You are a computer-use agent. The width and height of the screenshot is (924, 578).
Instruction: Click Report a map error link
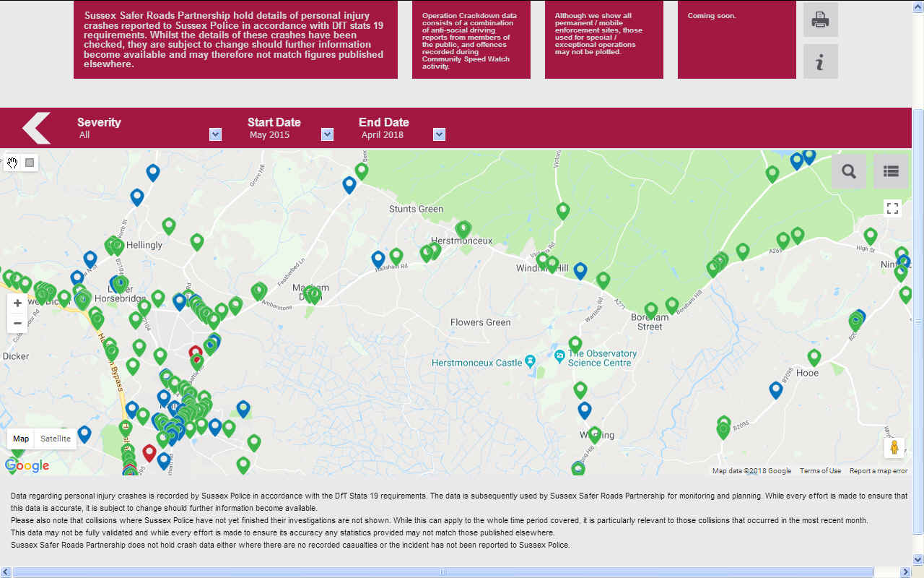point(879,471)
